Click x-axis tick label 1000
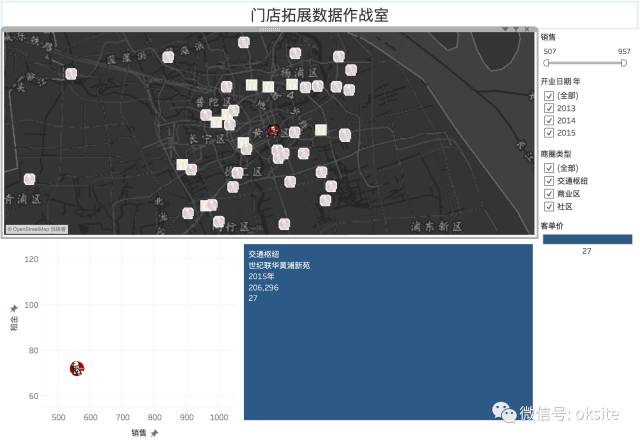 coord(219,417)
